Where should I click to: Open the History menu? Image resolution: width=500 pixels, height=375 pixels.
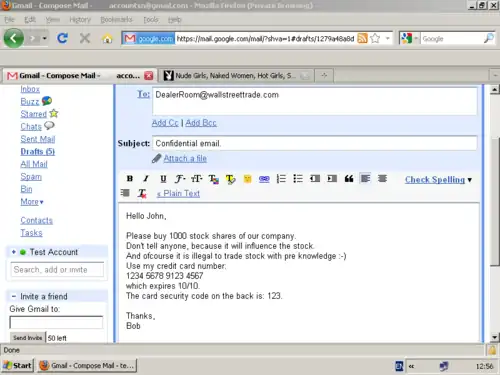coord(80,20)
